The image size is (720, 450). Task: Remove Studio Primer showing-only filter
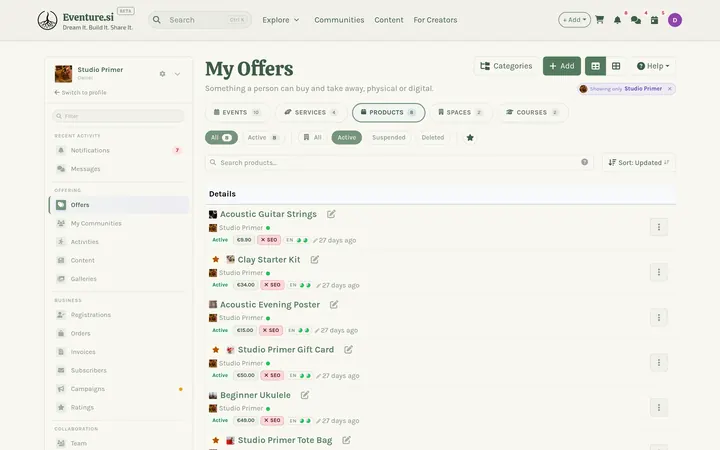669,89
